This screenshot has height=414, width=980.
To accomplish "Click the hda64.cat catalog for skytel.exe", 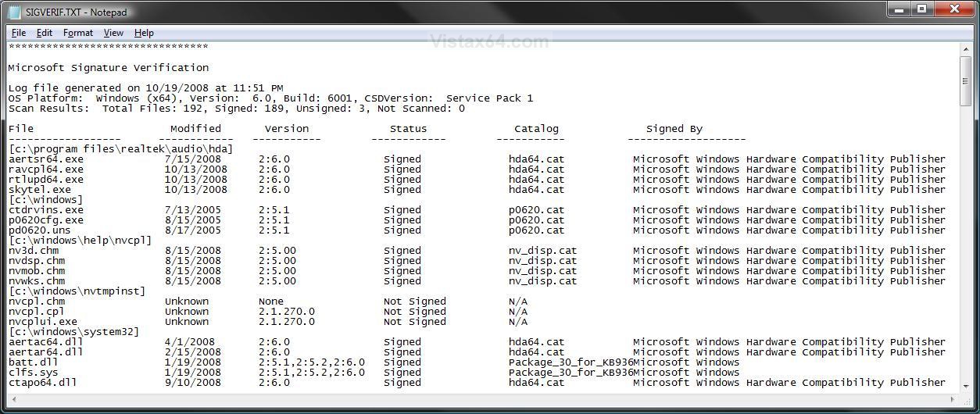I will tap(536, 190).
